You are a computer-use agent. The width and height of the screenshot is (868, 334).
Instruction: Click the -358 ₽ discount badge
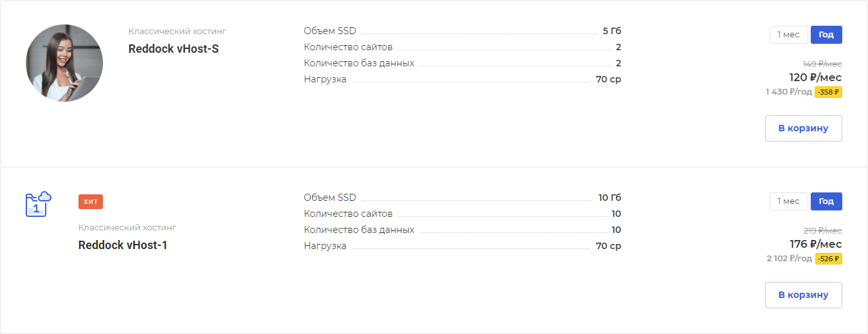[x=828, y=92]
